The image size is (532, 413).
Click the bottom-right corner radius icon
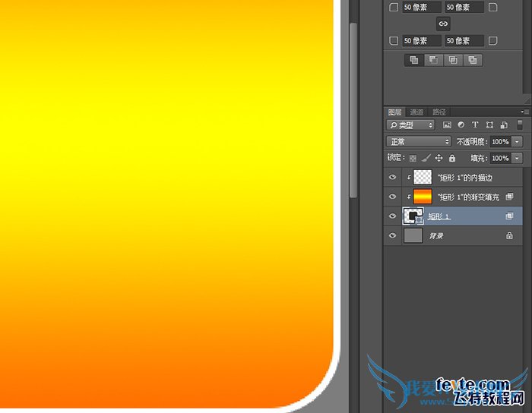(492, 41)
